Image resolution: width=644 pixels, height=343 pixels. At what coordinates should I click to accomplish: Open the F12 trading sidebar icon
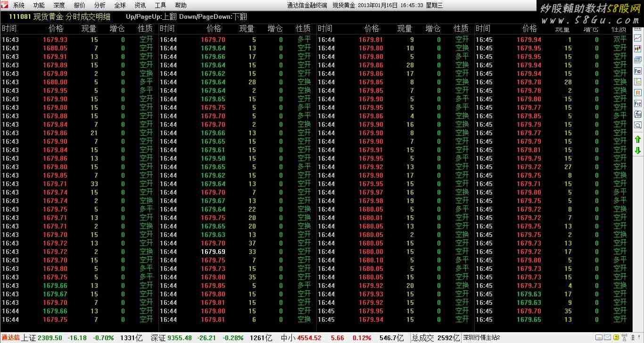point(638,103)
